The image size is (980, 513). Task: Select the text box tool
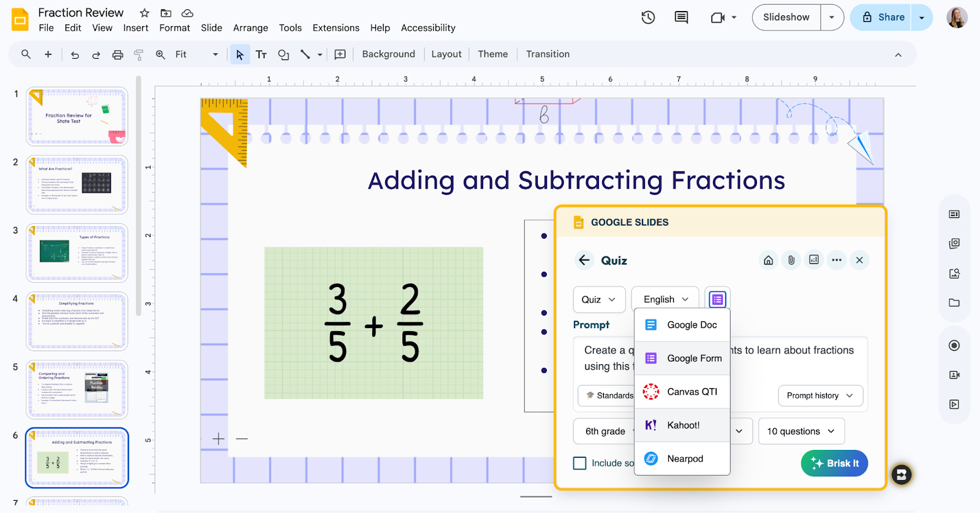261,54
